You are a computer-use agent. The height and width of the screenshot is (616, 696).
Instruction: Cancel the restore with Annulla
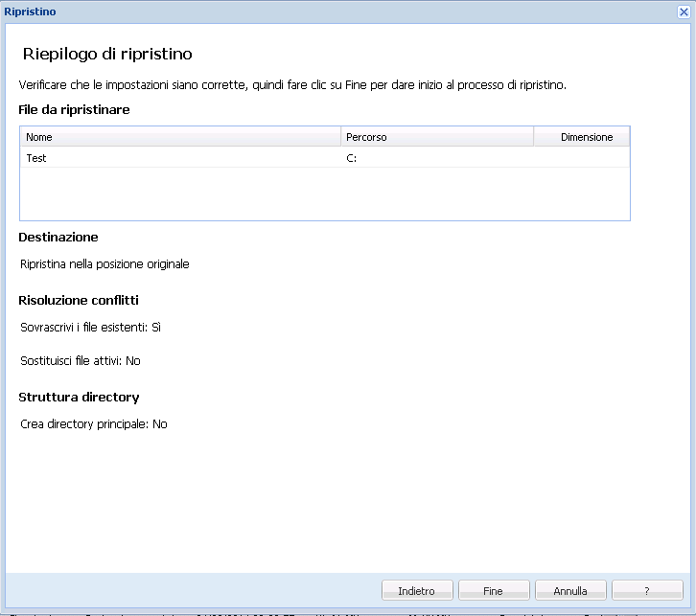click(x=569, y=591)
